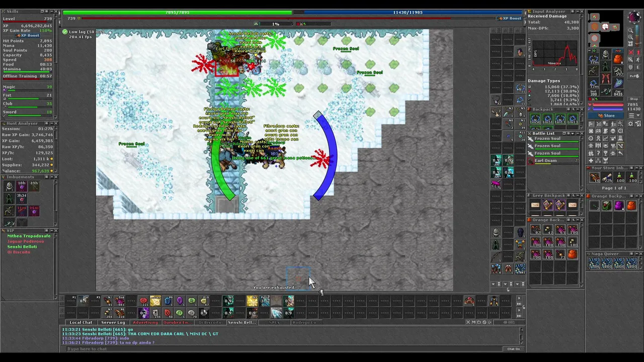Click the health points bar at top
The image size is (644, 362).
[x=177, y=12]
